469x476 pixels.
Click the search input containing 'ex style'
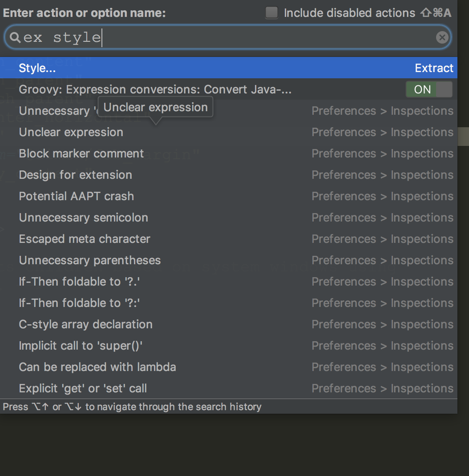pos(222,38)
